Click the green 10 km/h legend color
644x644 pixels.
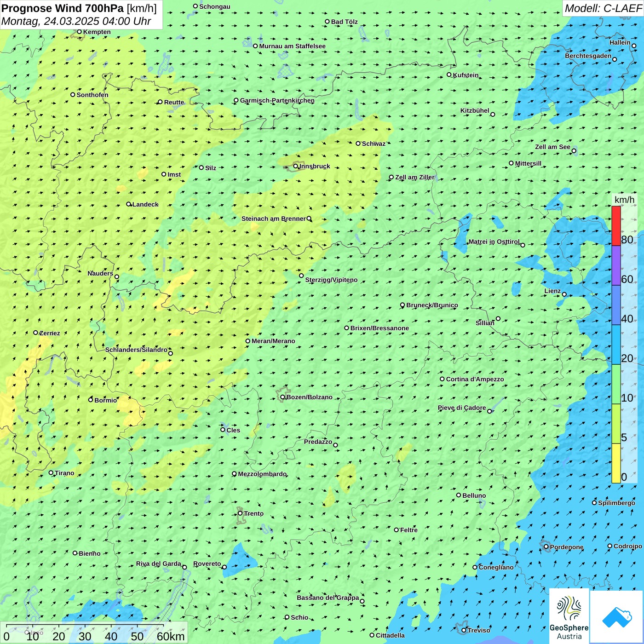pyautogui.click(x=616, y=384)
